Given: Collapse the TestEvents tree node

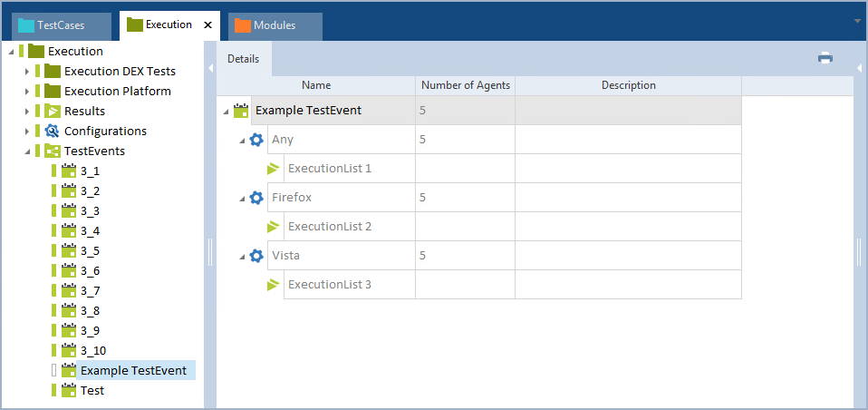Looking at the screenshot, I should (x=27, y=151).
